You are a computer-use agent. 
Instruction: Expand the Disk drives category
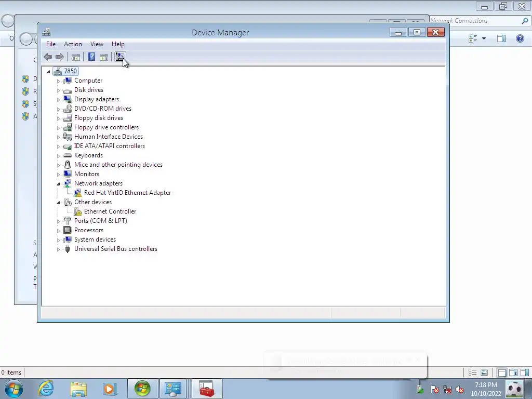click(58, 90)
